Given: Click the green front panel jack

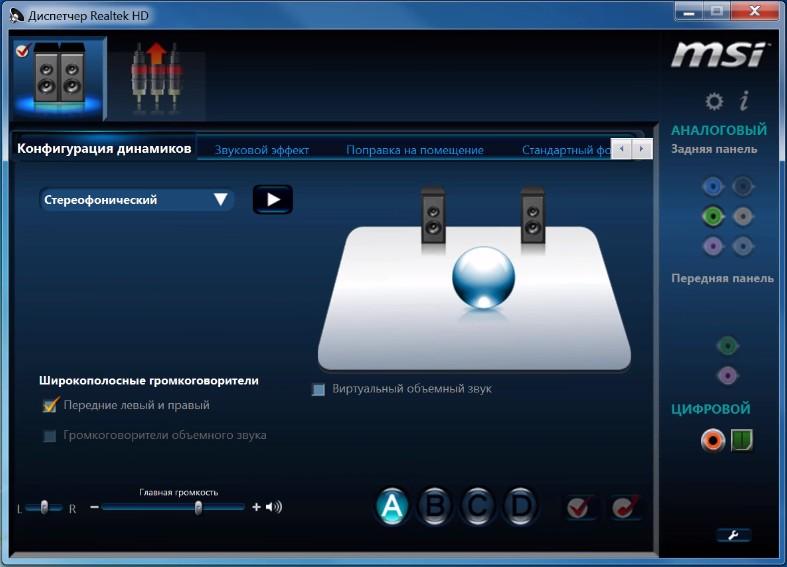Looking at the screenshot, I should click(727, 345).
